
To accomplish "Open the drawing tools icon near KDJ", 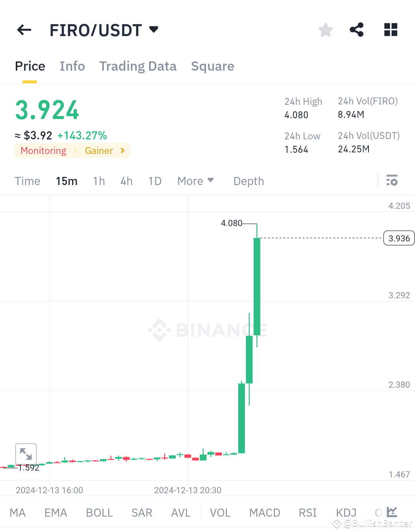I will coord(392,512).
